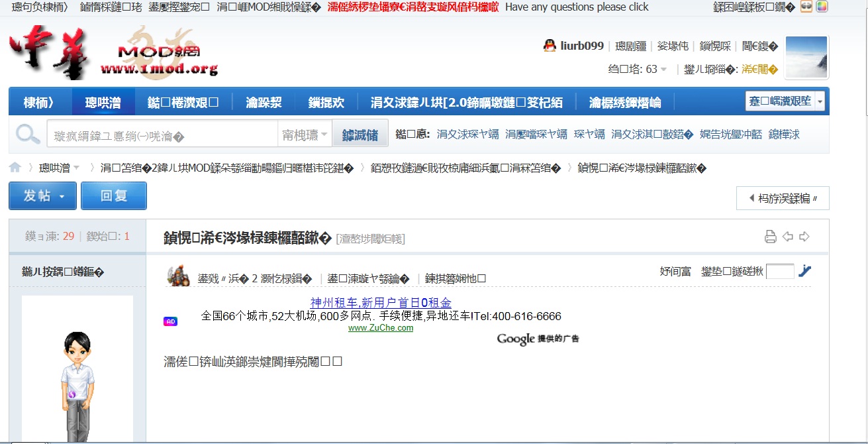Click the home icon in breadcrumb

[15, 168]
